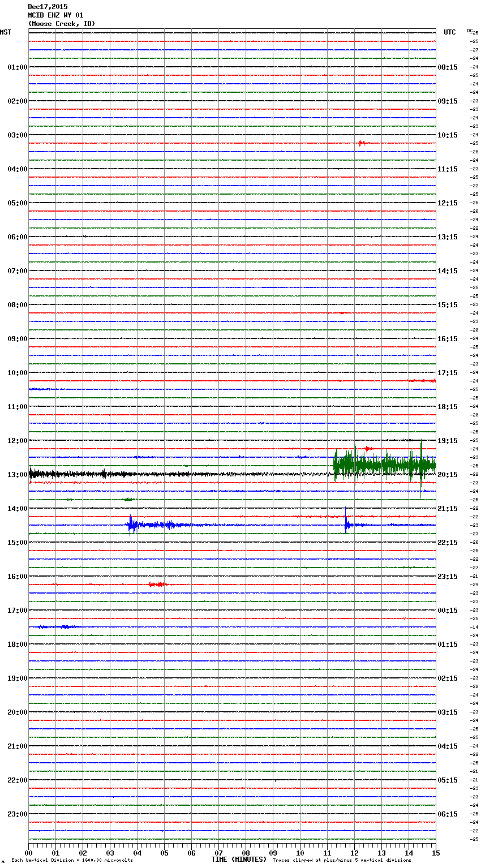Click the 17:15 UTC time label
Image resolution: width=481 pixels, height=868 pixels.
tap(448, 373)
